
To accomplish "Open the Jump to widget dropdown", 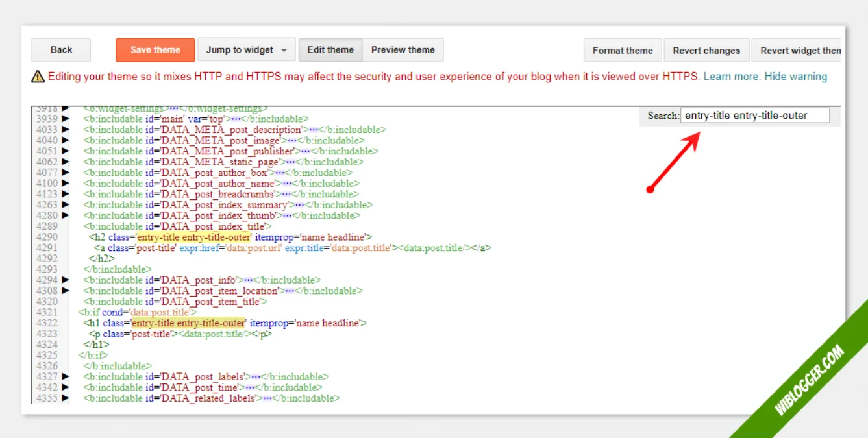I will [x=246, y=50].
